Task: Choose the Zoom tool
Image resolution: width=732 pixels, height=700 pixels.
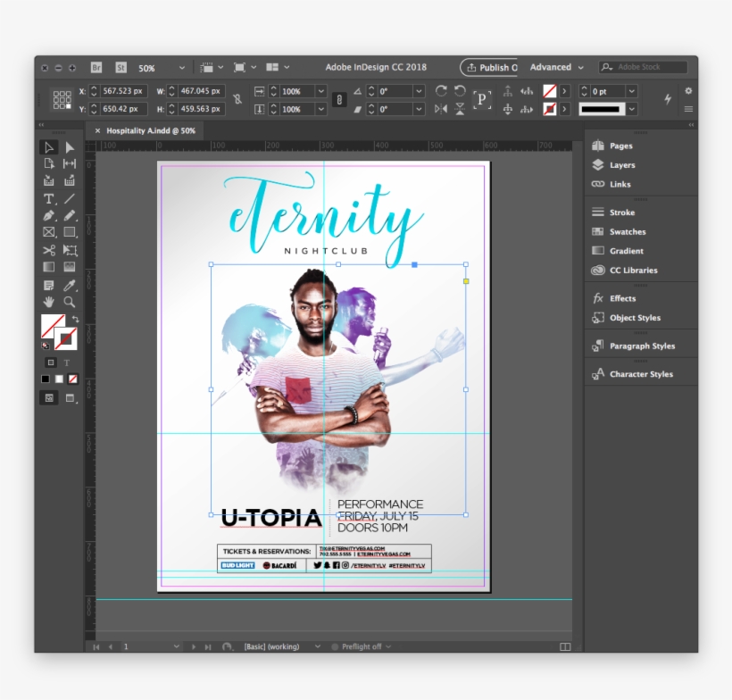Action: 69,302
